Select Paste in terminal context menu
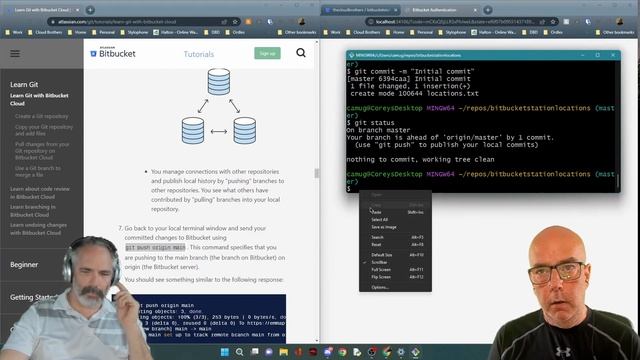The image size is (640, 360). [395, 212]
